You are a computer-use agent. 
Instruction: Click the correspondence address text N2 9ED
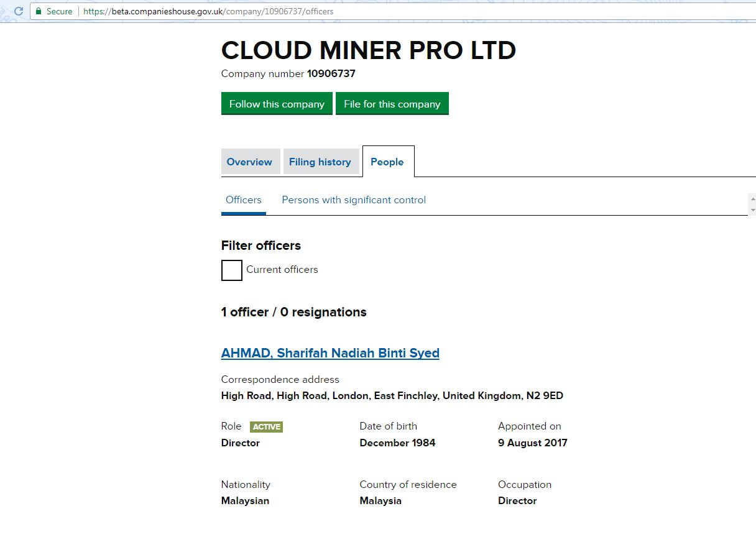544,396
